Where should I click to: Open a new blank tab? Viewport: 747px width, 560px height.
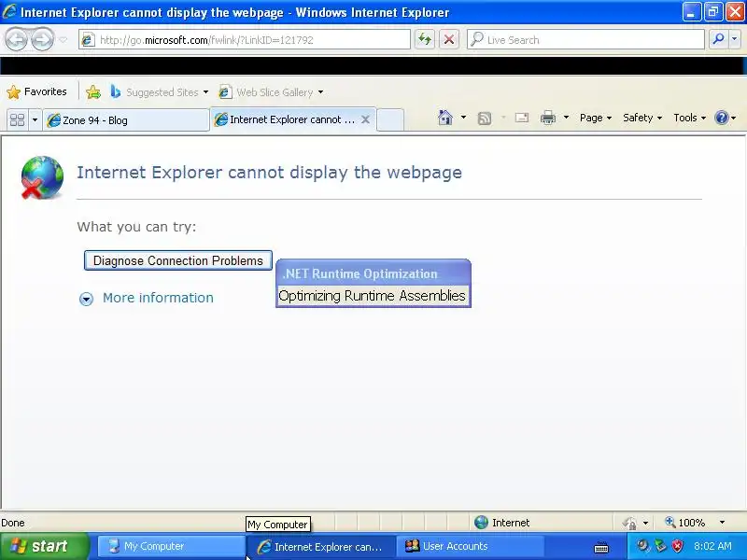click(x=390, y=120)
